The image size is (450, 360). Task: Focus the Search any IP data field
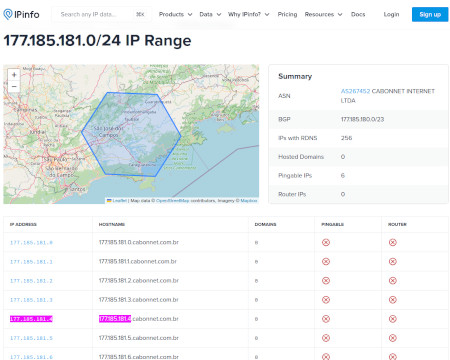tap(102, 14)
